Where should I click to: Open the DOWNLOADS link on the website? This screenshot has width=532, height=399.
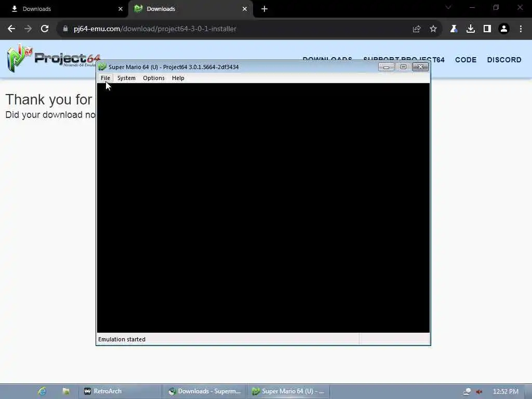[327, 59]
